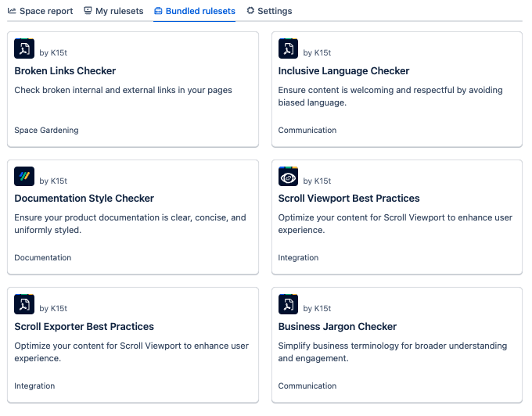Click Space Gardening category label
Screen dimensions: 532x416
point(46,131)
